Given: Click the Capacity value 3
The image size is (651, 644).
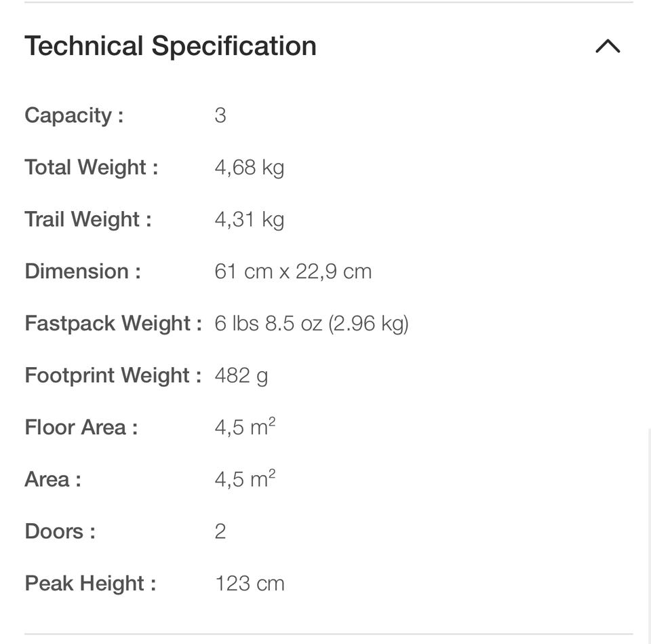Looking at the screenshot, I should tap(220, 115).
